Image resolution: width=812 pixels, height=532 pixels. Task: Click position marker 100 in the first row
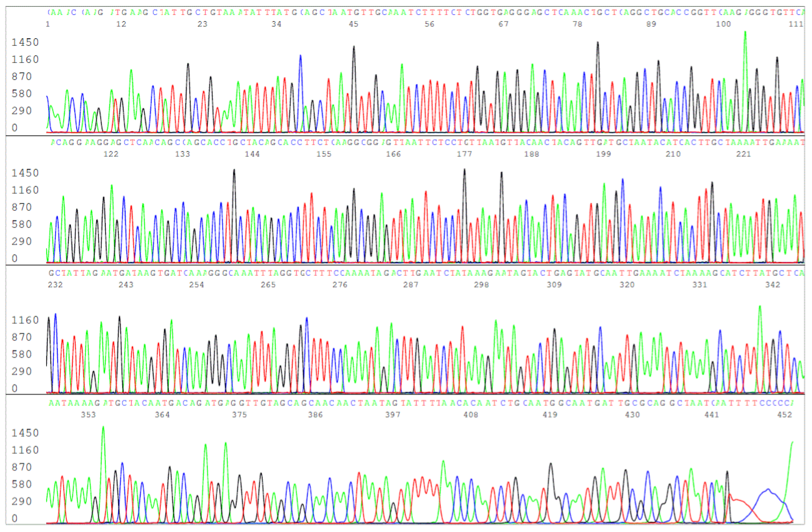pyautogui.click(x=723, y=24)
